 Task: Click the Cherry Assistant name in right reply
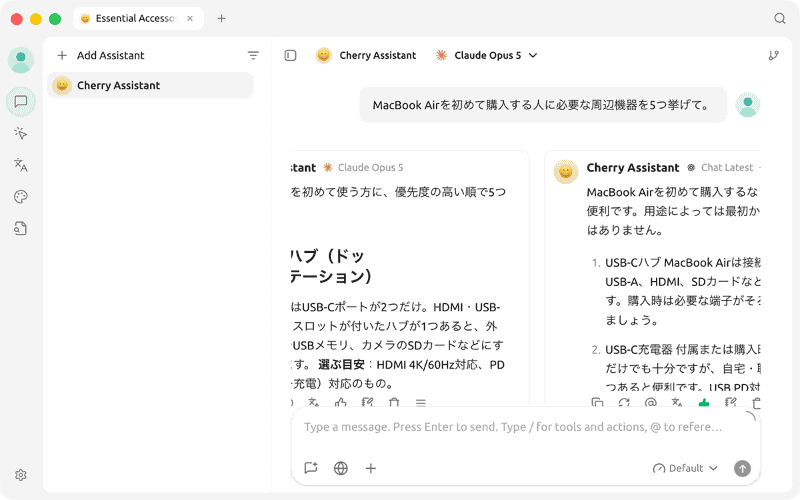click(633, 167)
